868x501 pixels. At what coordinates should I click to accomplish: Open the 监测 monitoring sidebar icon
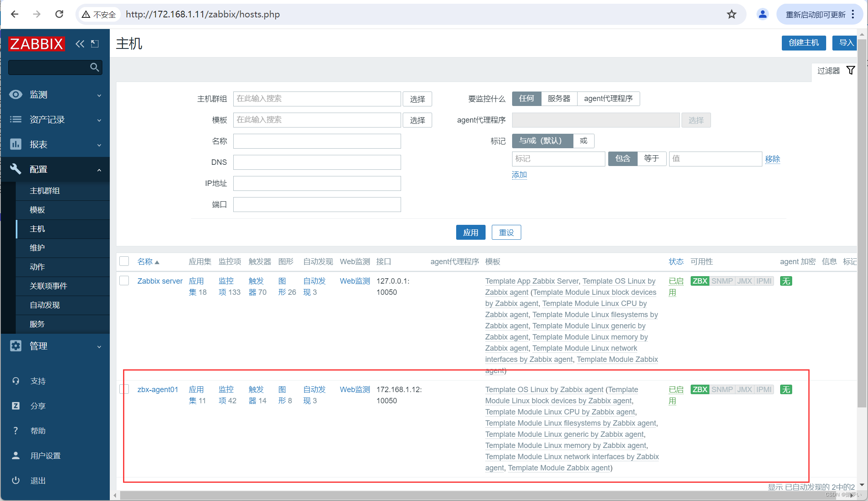pyautogui.click(x=15, y=94)
